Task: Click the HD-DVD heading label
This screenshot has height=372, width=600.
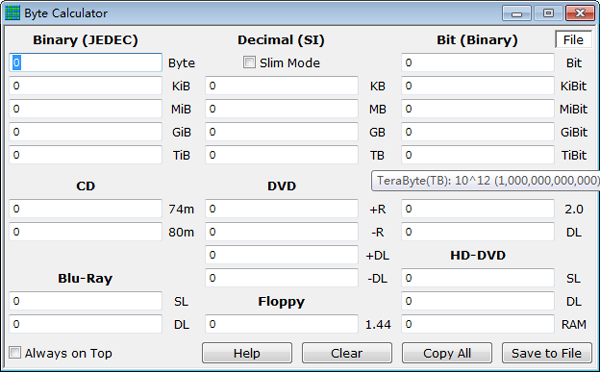Action: tap(478, 255)
